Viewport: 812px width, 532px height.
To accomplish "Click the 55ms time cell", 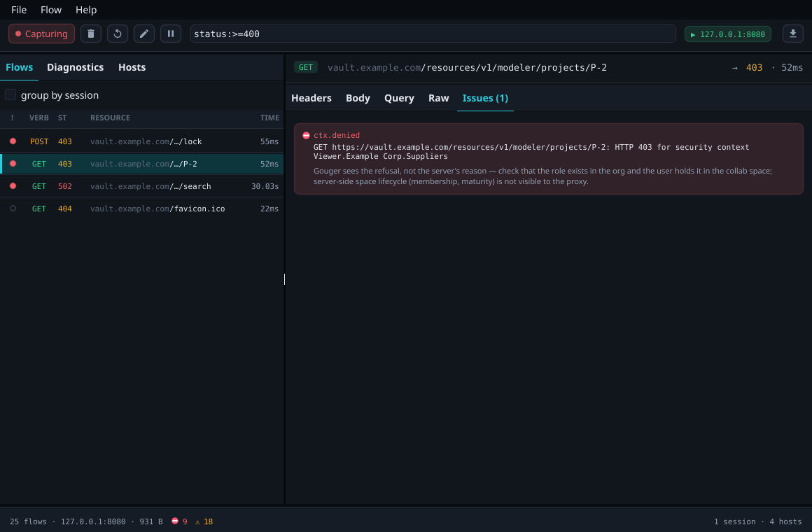I will 269,141.
